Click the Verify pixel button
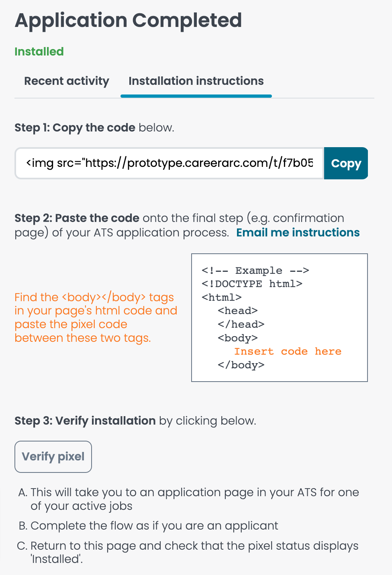Screen dimensions: 392x575 pyautogui.click(x=53, y=457)
